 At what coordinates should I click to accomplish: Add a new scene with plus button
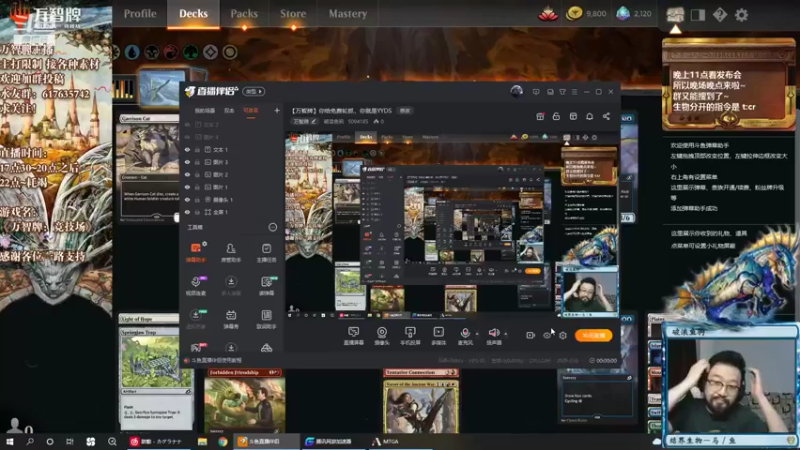[277, 110]
